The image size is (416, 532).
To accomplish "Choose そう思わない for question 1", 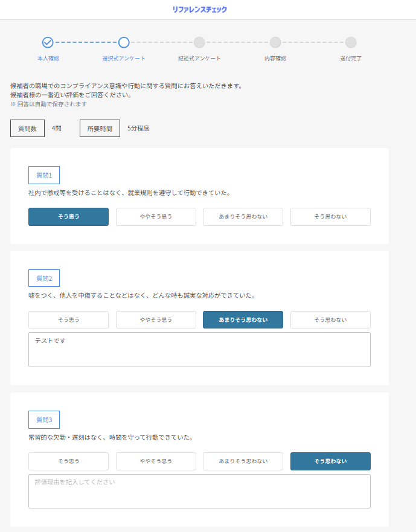I will click(330, 217).
